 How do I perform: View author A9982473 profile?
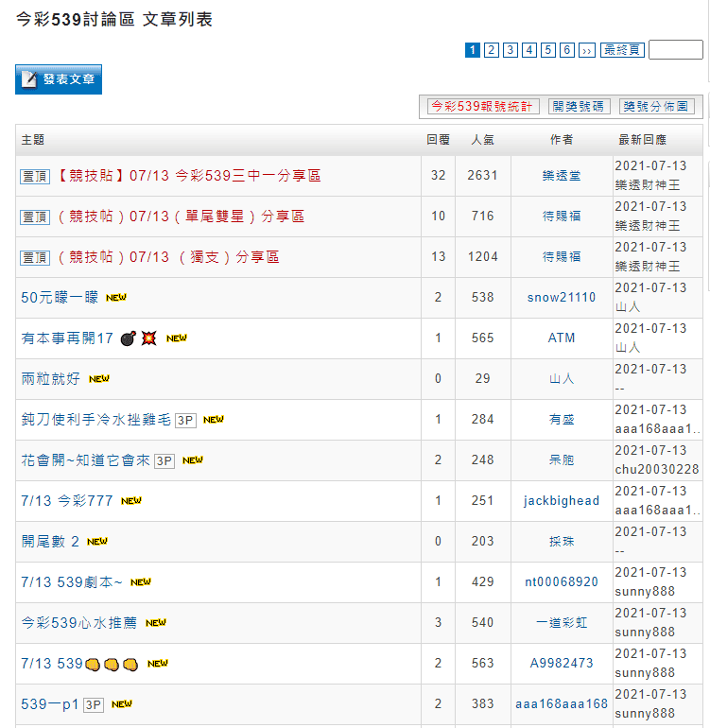click(x=562, y=663)
